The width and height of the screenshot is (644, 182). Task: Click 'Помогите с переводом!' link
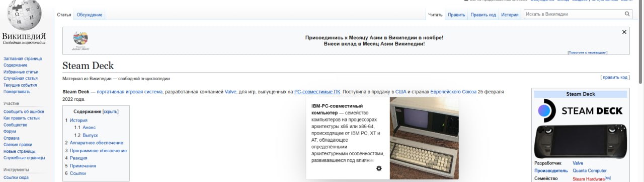click(587, 52)
